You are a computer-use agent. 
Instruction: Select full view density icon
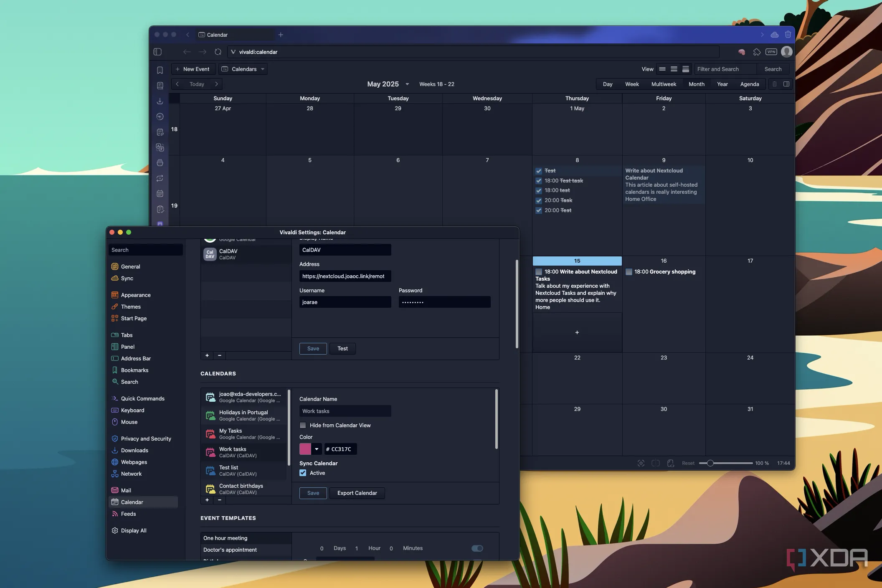(686, 69)
